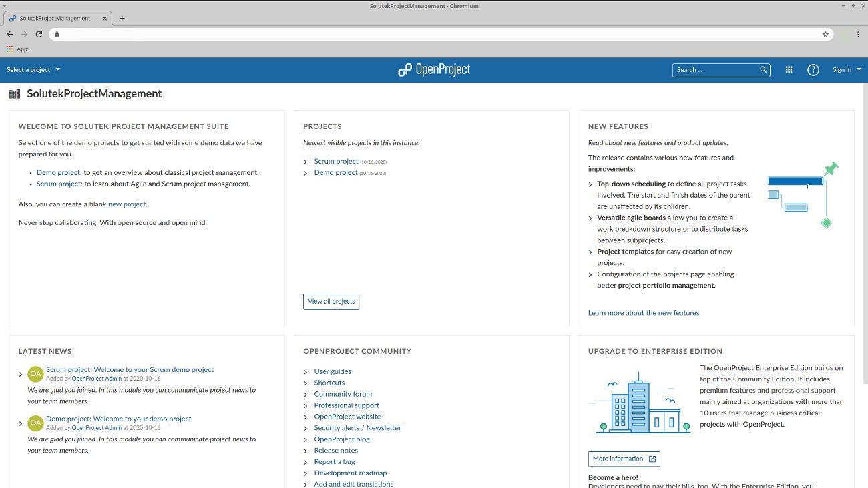868x488 pixels.
Task: Click OpenProject Admin author of the Scrum news
Action: coord(97,379)
